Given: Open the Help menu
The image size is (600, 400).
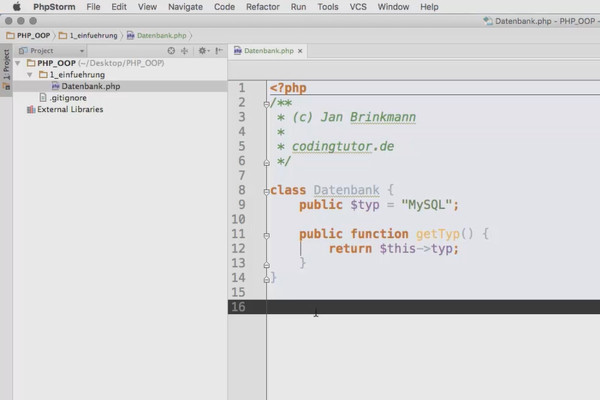Looking at the screenshot, I should point(429,7).
